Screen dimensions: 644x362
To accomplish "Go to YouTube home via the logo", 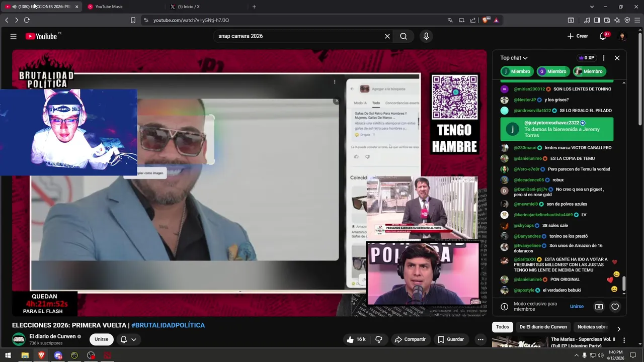I will point(41,36).
